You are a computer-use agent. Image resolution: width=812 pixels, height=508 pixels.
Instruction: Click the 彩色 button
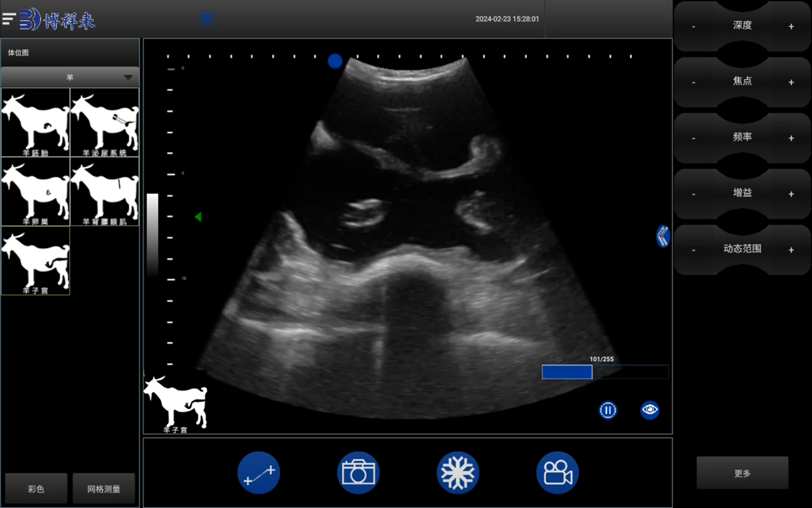coord(36,489)
